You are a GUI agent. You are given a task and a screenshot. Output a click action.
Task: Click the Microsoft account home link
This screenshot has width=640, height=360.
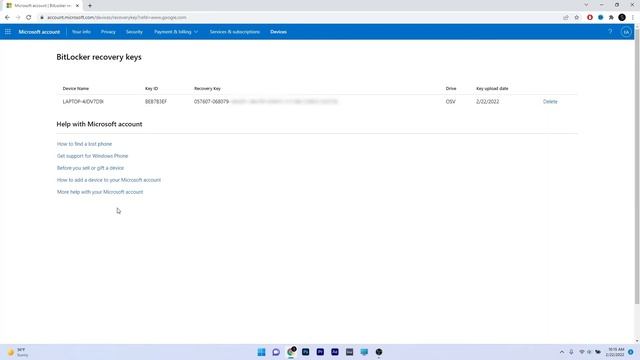click(x=39, y=32)
